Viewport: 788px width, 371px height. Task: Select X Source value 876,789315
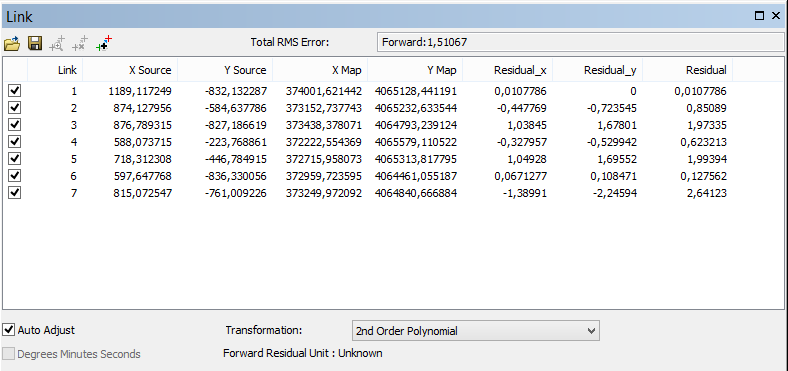[x=143, y=125]
